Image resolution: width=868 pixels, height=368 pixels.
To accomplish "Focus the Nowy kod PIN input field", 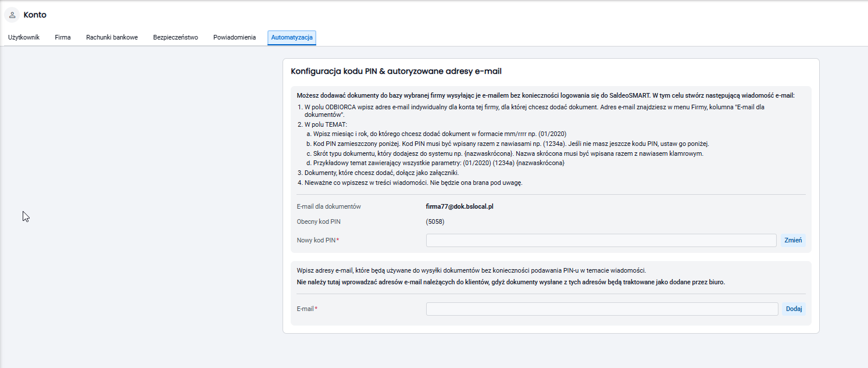I will tap(601, 240).
